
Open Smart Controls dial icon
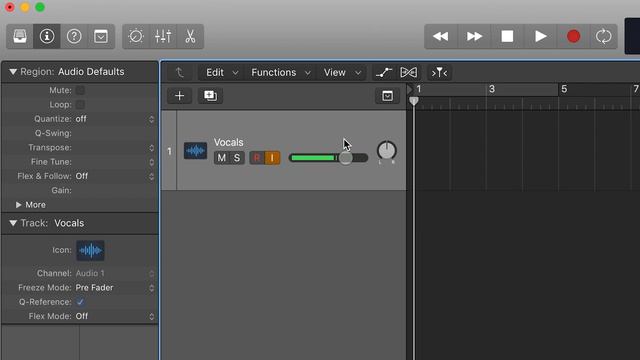click(x=136, y=37)
